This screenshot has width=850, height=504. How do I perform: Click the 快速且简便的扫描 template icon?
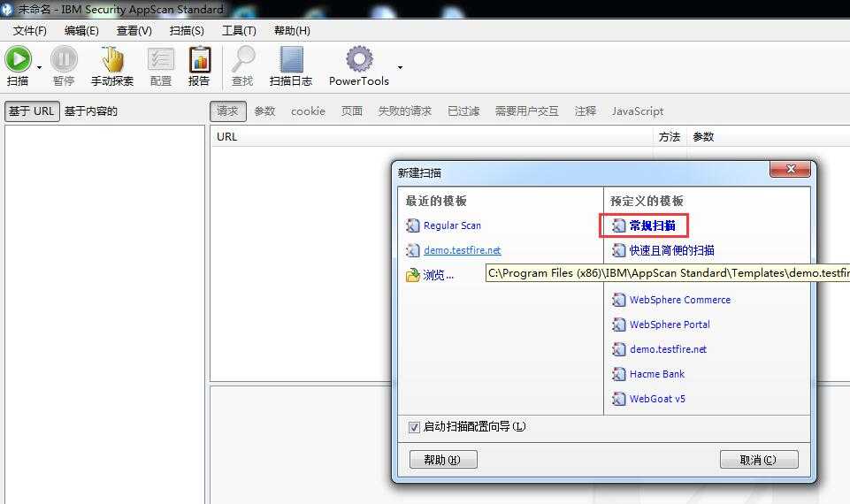click(619, 250)
